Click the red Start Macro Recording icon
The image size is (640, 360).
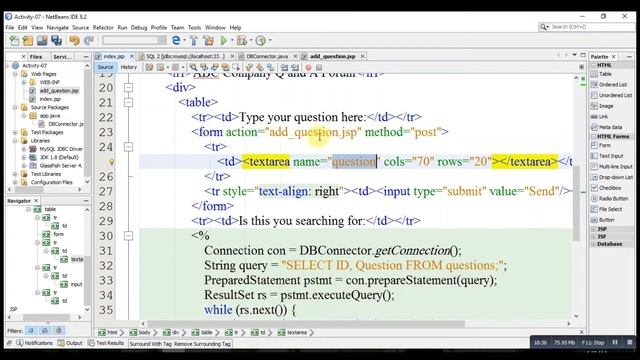point(309,67)
